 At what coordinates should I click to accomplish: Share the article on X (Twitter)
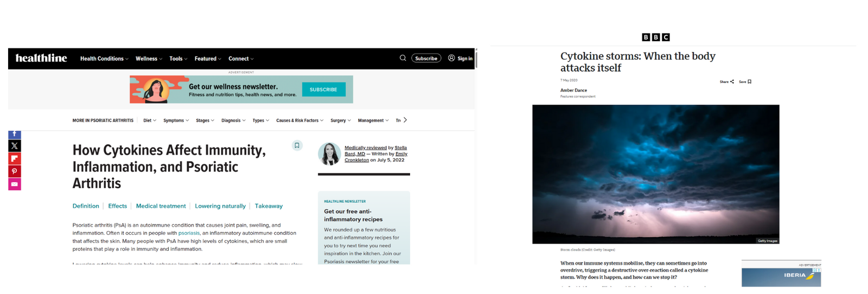coord(15,146)
